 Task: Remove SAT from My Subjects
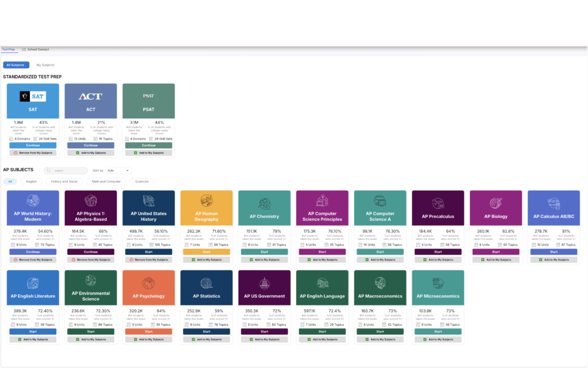point(33,153)
